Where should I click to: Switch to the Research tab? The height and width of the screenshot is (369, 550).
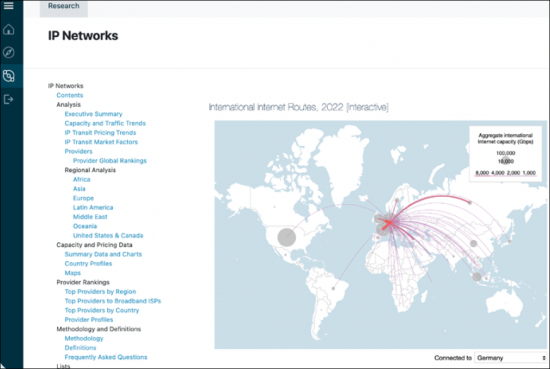63,6
